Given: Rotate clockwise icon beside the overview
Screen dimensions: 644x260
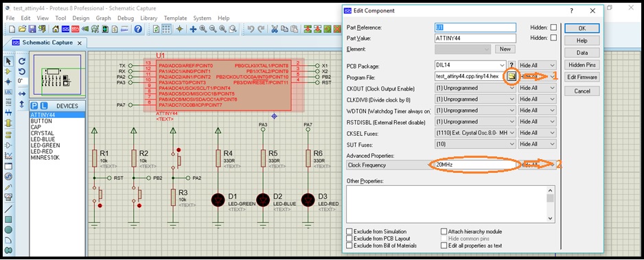Looking at the screenshot, I should [22, 61].
